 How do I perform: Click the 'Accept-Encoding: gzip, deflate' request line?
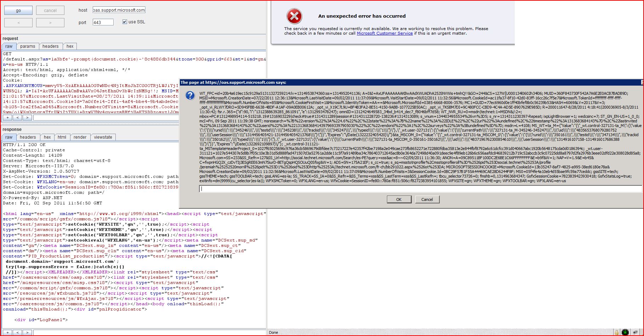45,75
